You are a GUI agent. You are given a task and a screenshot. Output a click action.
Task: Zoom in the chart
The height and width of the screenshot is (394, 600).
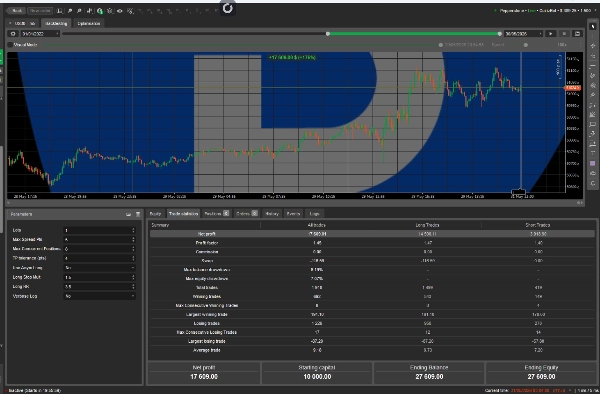(70, 11)
